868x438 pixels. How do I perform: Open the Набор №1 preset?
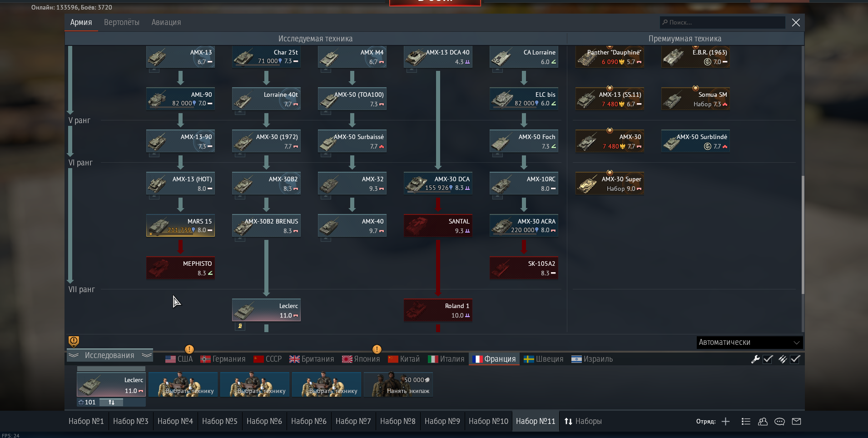(86, 421)
